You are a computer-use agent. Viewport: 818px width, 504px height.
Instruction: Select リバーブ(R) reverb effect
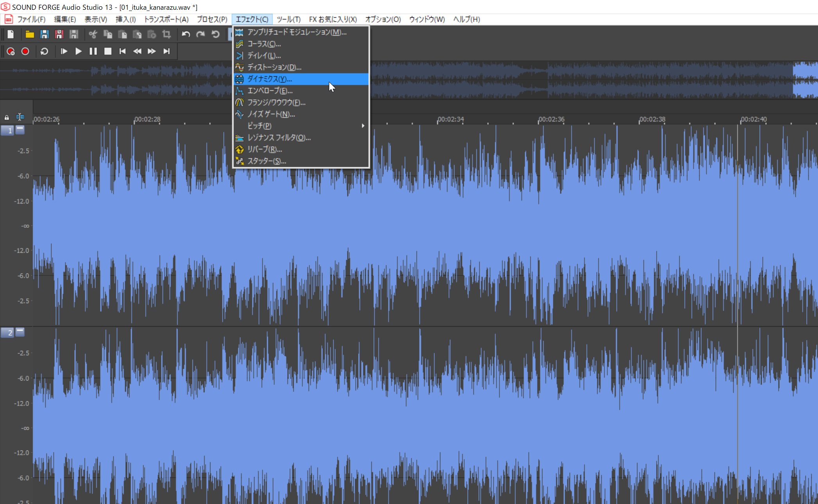301,149
